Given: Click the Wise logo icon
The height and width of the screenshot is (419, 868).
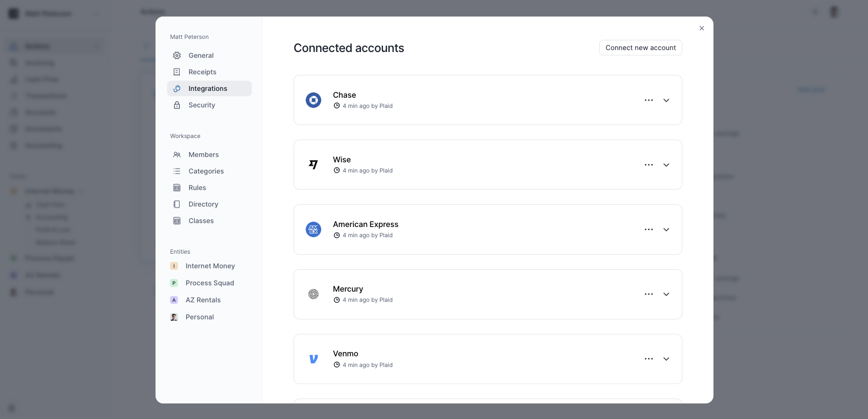Looking at the screenshot, I should (313, 165).
